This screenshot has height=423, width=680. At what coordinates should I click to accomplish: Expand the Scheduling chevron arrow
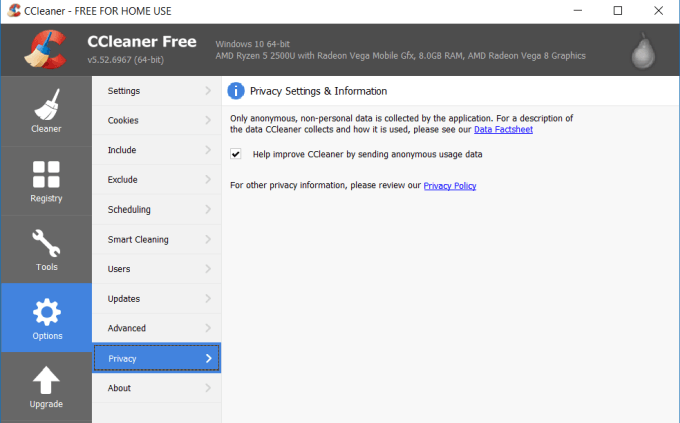(208, 209)
